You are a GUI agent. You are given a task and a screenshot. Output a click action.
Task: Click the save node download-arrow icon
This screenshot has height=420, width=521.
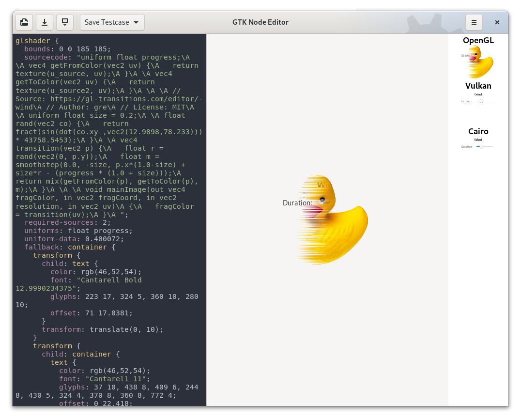[x=45, y=22]
